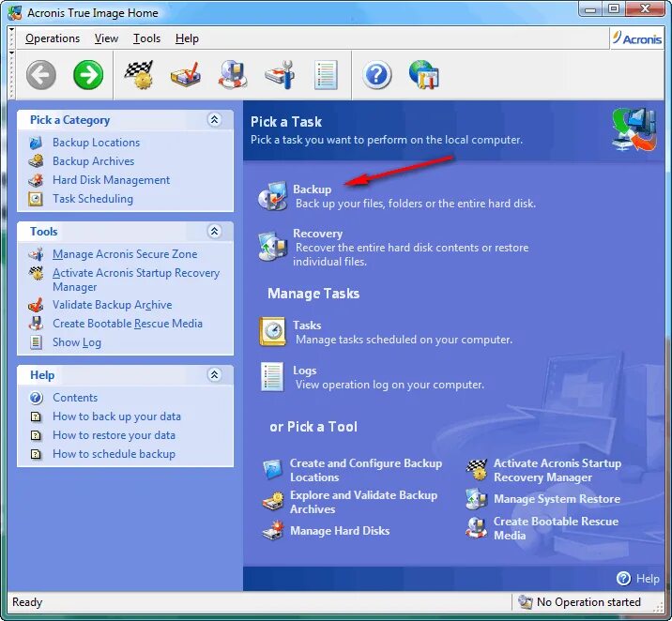Select the Recovery task link
Viewport: 672px width, 621px height.
point(317,234)
